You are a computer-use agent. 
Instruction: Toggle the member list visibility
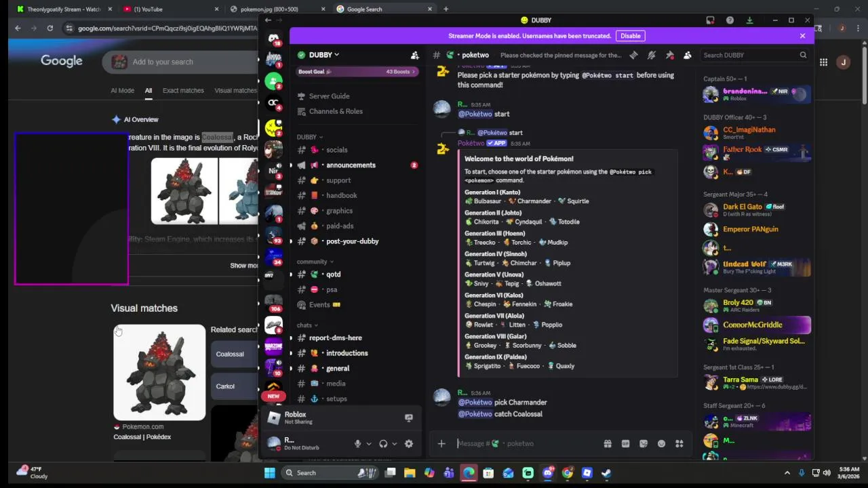(x=687, y=55)
